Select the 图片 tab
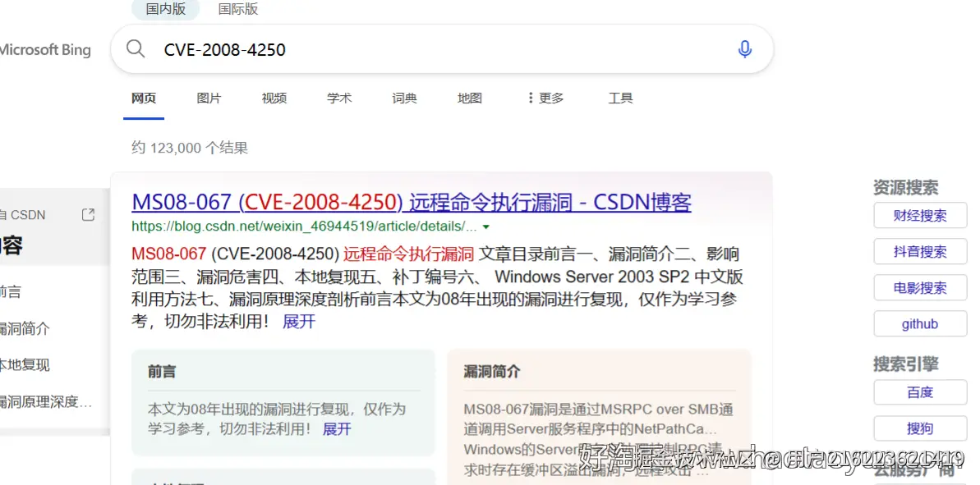Viewport: 980px width, 485px height. pyautogui.click(x=209, y=98)
